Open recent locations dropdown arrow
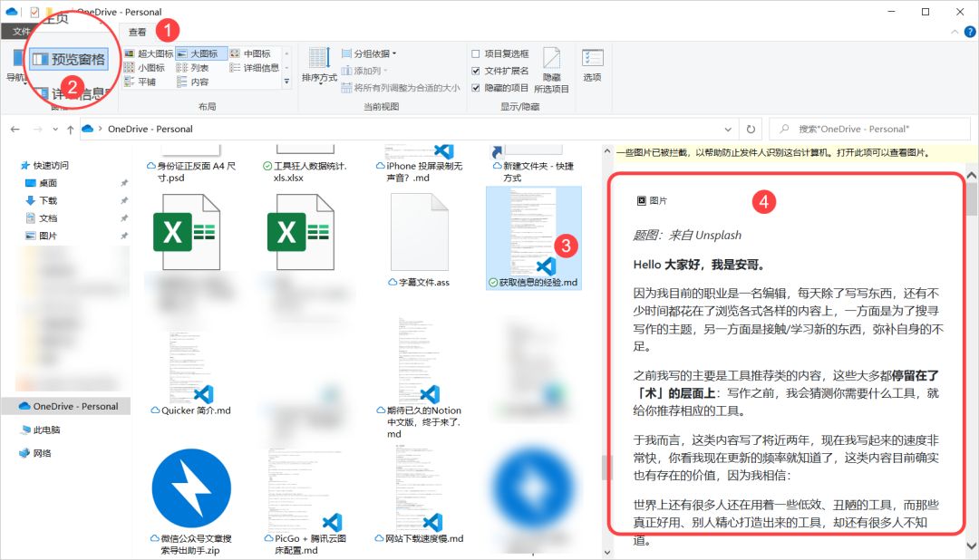The width and height of the screenshot is (979, 560). point(55,130)
